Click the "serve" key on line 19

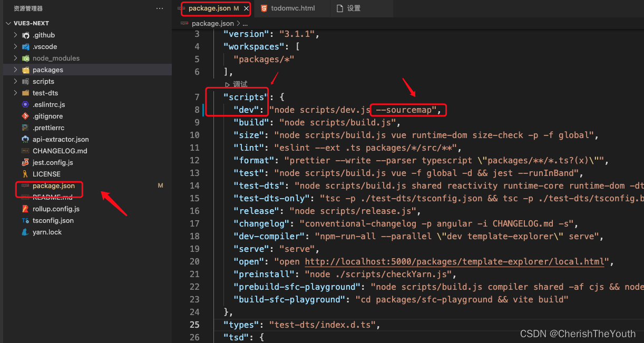point(251,249)
